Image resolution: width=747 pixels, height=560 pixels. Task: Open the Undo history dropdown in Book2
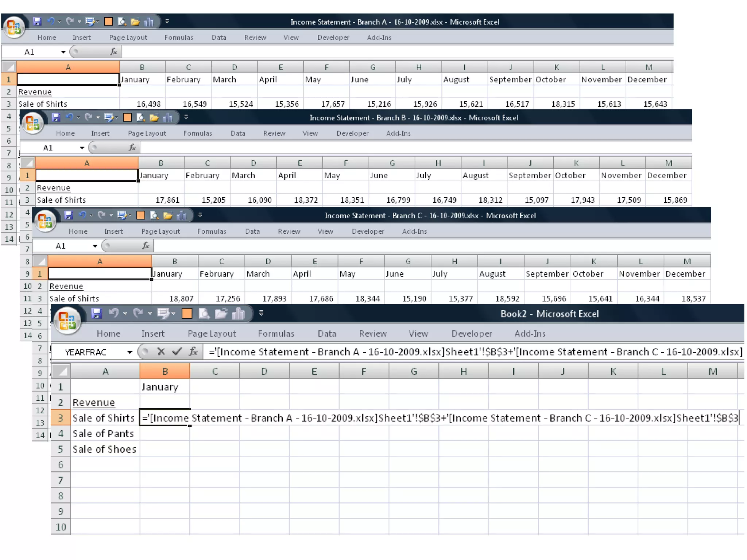125,314
